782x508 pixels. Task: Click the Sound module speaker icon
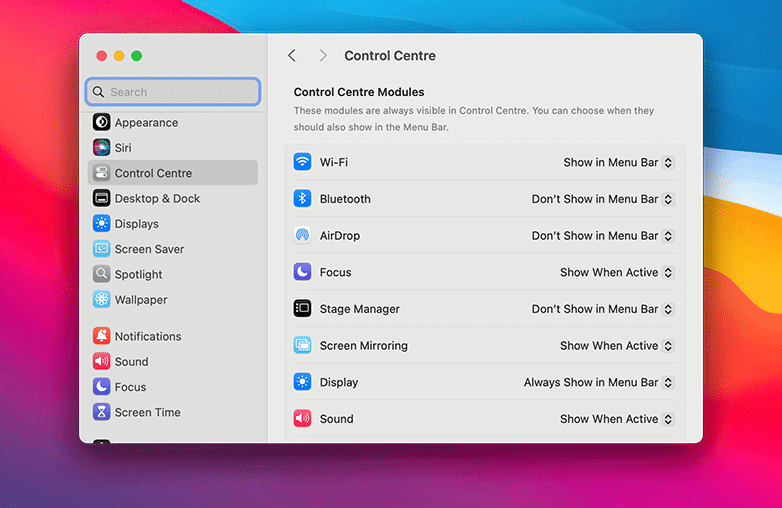click(302, 419)
